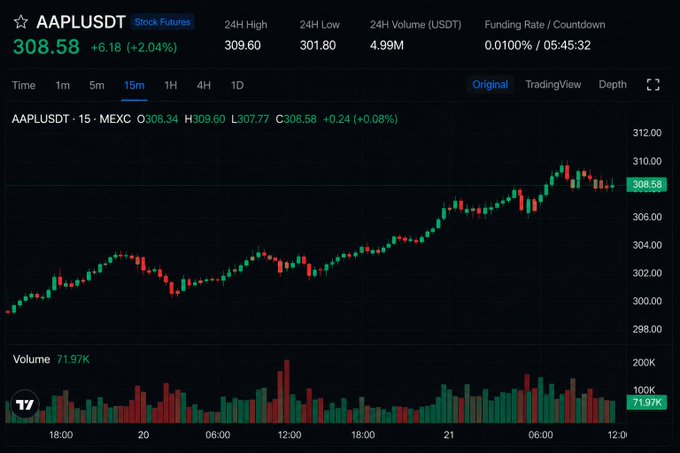Click the low value L307.77
Viewport: 680px width, 453px height.
tap(250, 119)
